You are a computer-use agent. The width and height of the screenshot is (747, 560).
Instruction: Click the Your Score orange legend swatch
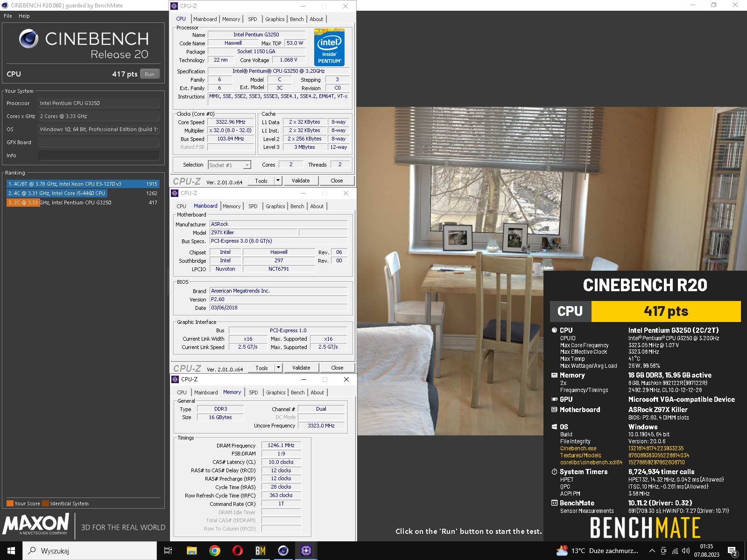point(10,504)
